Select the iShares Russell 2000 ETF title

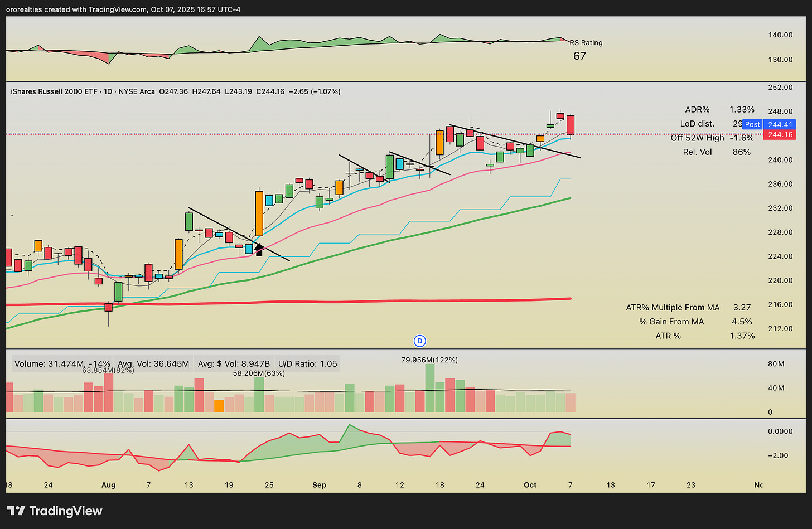pyautogui.click(x=54, y=91)
